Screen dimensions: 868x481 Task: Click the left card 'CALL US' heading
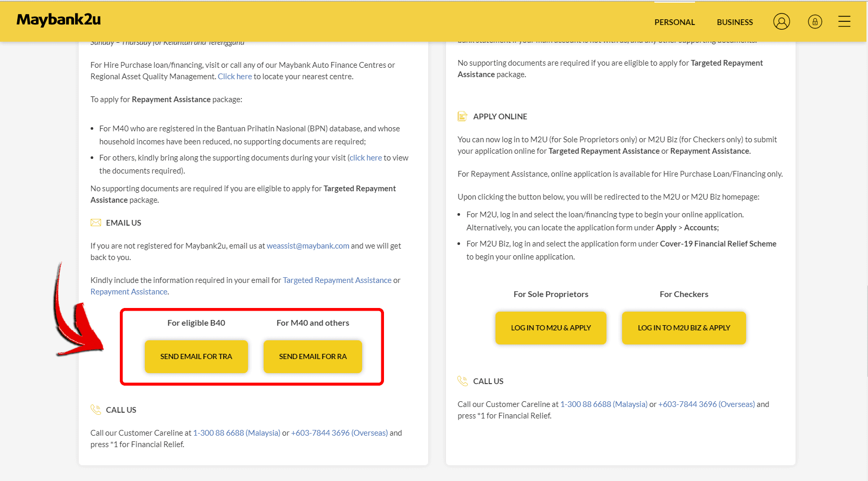click(x=121, y=410)
